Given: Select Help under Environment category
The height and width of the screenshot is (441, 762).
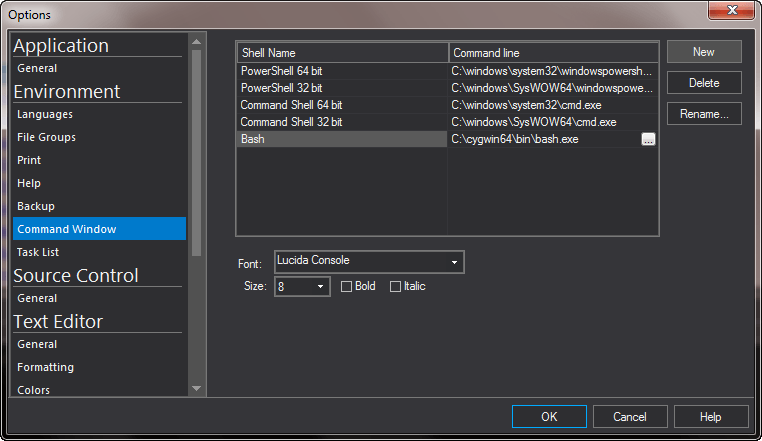Looking at the screenshot, I should click(99, 183).
